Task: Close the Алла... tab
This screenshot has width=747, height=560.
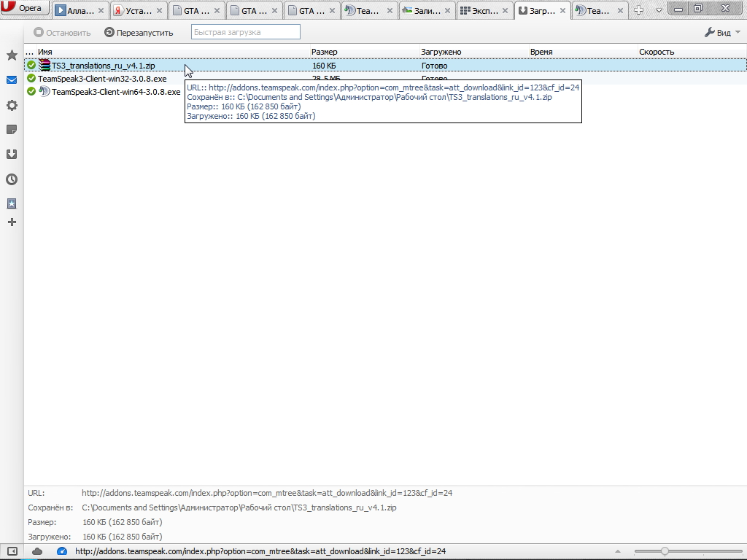Action: (101, 10)
